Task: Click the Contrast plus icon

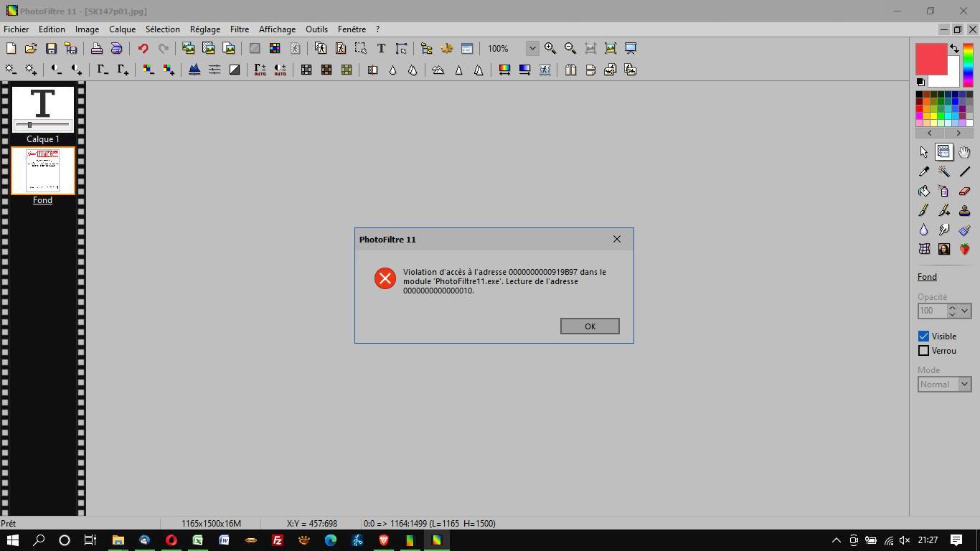Action: (77, 70)
